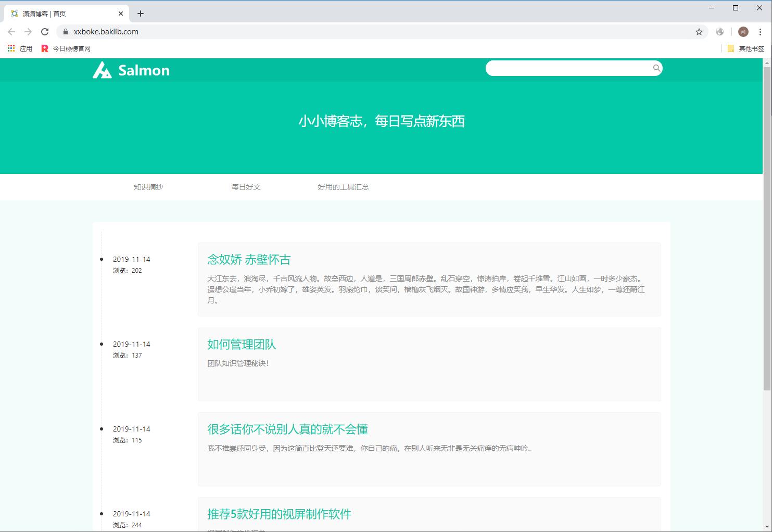This screenshot has width=772, height=532.
Task: Expand the 其他书签 bookmarks folder
Action: click(746, 48)
